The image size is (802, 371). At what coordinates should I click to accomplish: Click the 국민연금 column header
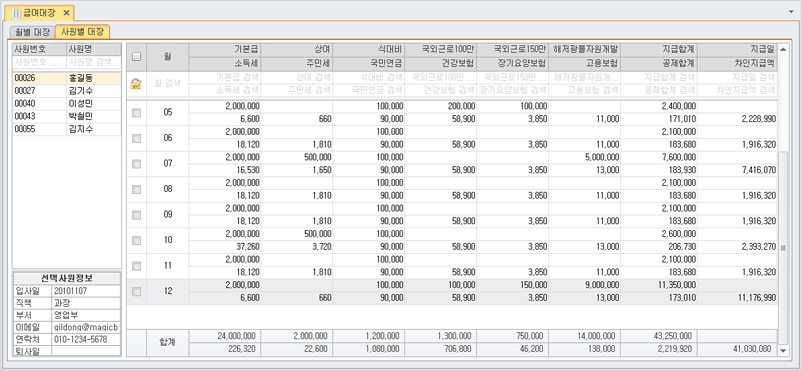369,63
